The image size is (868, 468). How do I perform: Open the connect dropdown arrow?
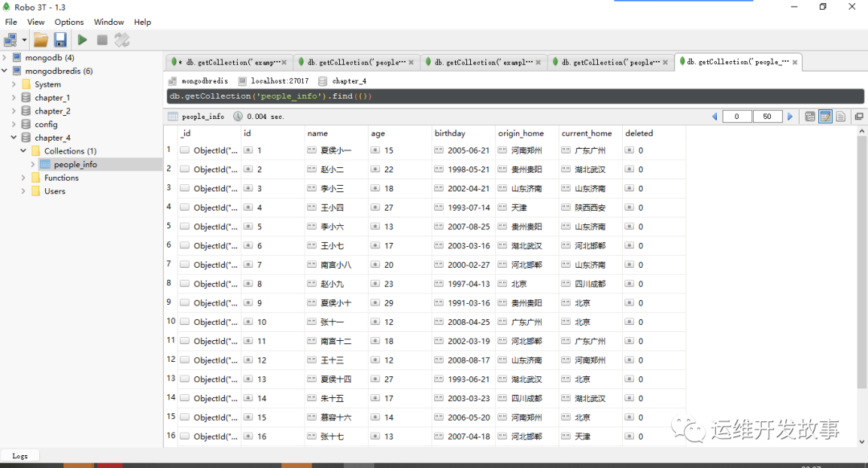tap(24, 40)
